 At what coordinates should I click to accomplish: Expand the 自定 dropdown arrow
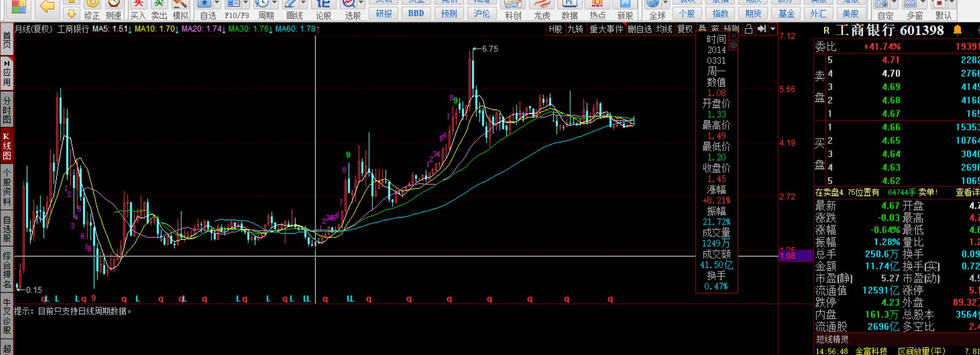[x=894, y=4]
